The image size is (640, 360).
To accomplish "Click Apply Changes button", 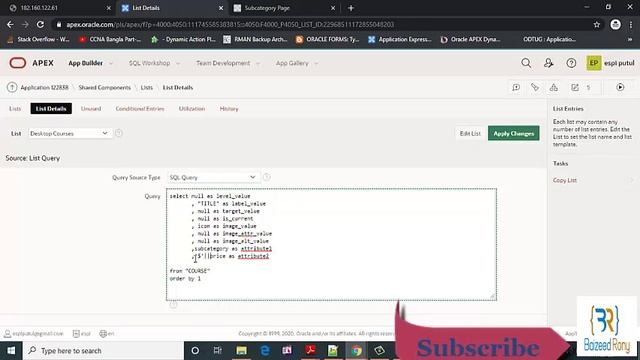I will click(513, 133).
